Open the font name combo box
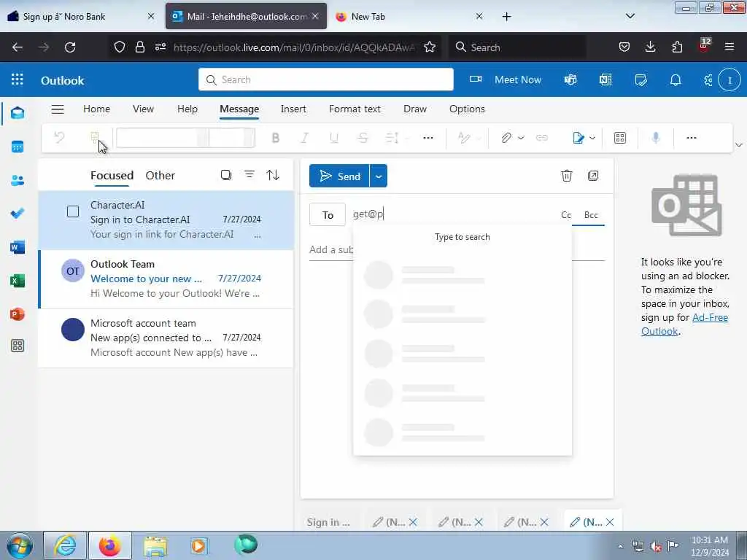Screen dimensions: 747x560 click(x=162, y=138)
